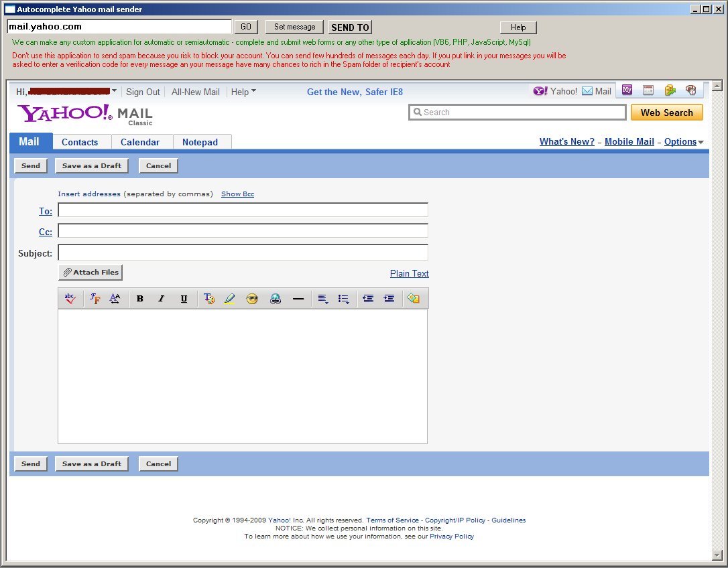Insert a hyperlink with the link icon
Image resolution: width=728 pixels, height=568 pixels.
(276, 299)
